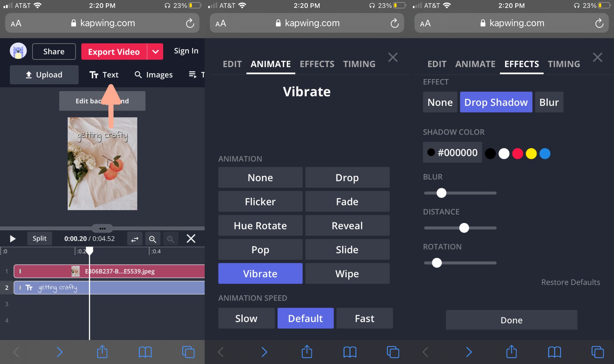The width and height of the screenshot is (614, 364).
Task: Close the timeline with the X icon
Action: pyautogui.click(x=191, y=239)
